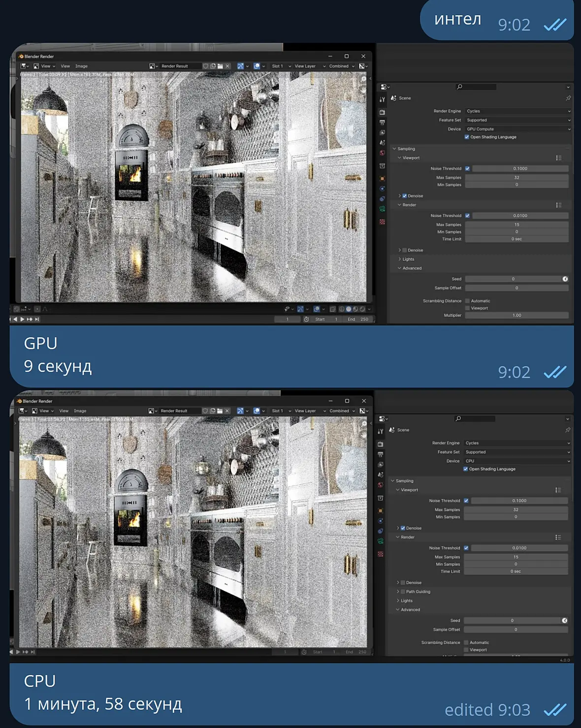Image resolution: width=581 pixels, height=728 pixels.
Task: Click the Output properties printer icon in the top panel
Action: point(382,123)
